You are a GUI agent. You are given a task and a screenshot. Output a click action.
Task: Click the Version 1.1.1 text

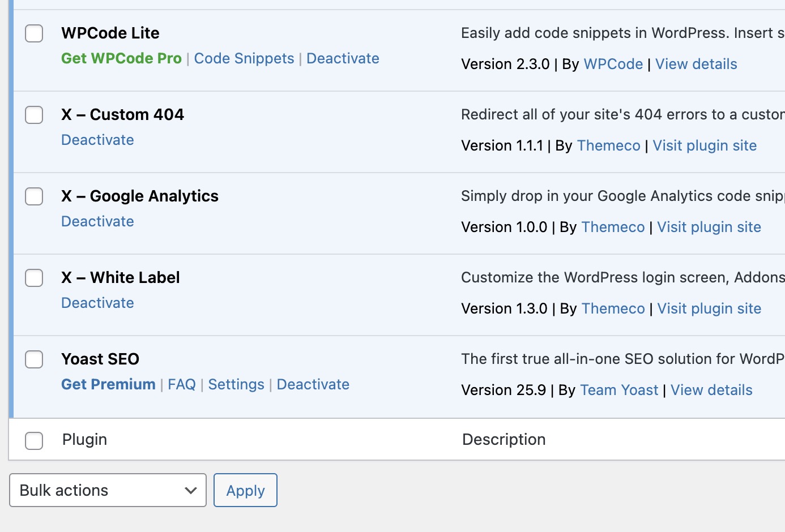(x=502, y=145)
